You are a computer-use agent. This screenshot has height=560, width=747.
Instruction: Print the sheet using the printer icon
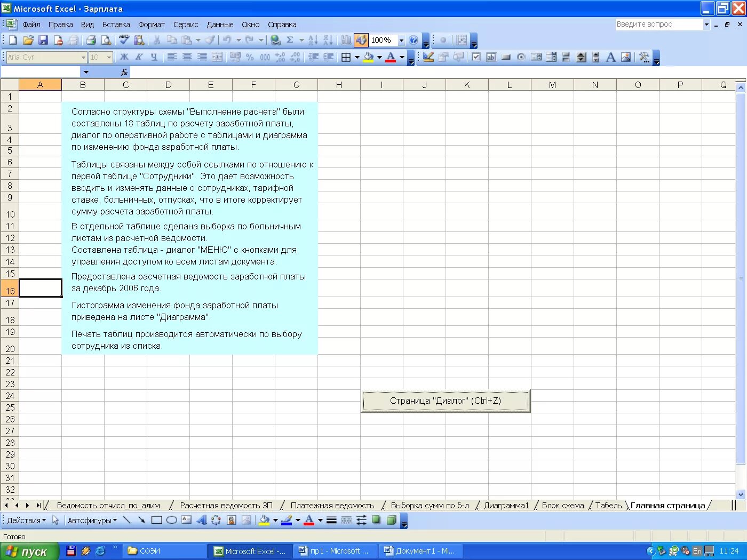pos(91,40)
